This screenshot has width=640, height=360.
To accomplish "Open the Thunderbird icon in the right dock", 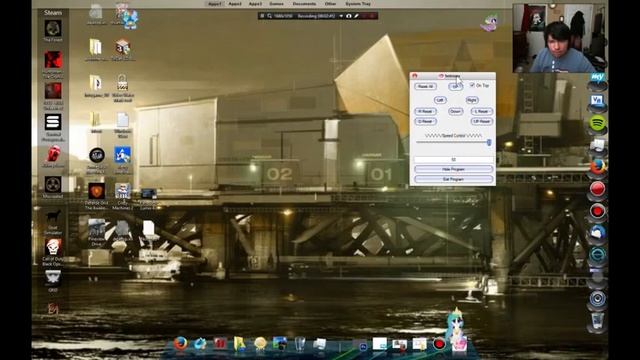I will [598, 233].
